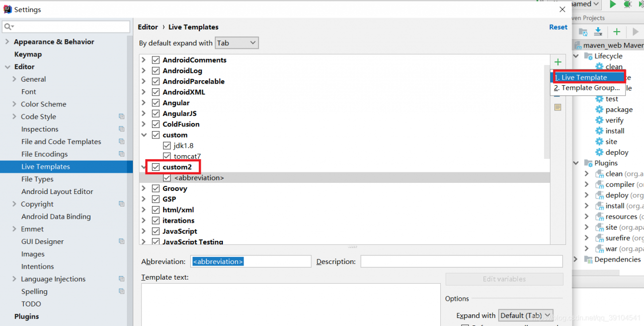Toggle the Groovy group checkbox

point(155,188)
